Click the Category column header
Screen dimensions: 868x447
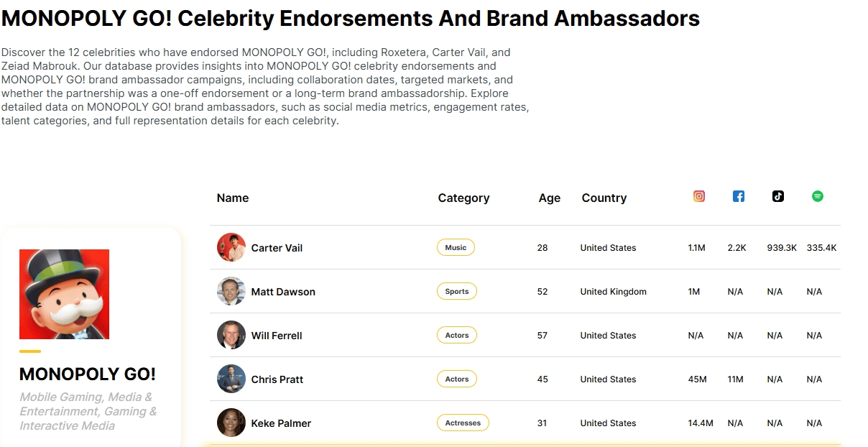(x=463, y=198)
